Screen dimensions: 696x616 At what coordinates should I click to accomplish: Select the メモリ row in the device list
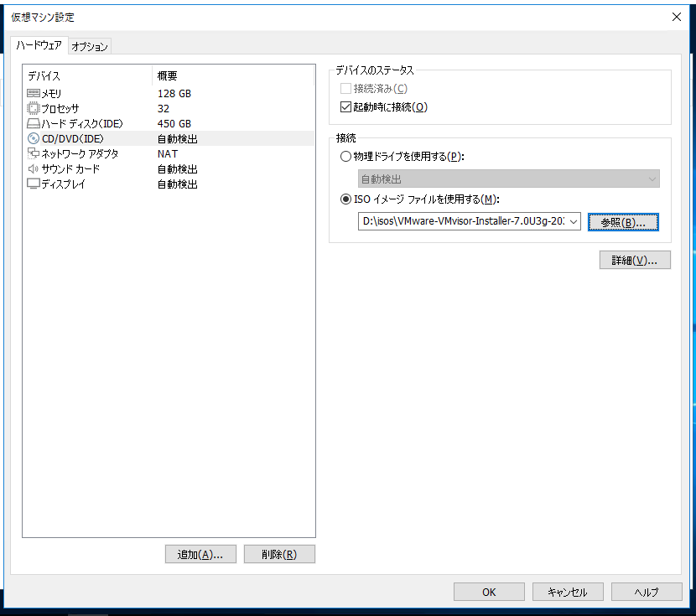tap(169, 93)
